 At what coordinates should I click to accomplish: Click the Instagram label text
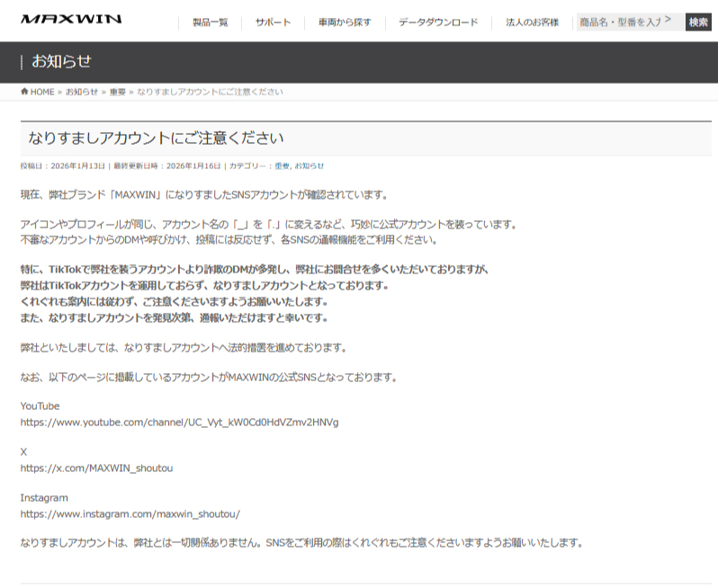tap(44, 498)
